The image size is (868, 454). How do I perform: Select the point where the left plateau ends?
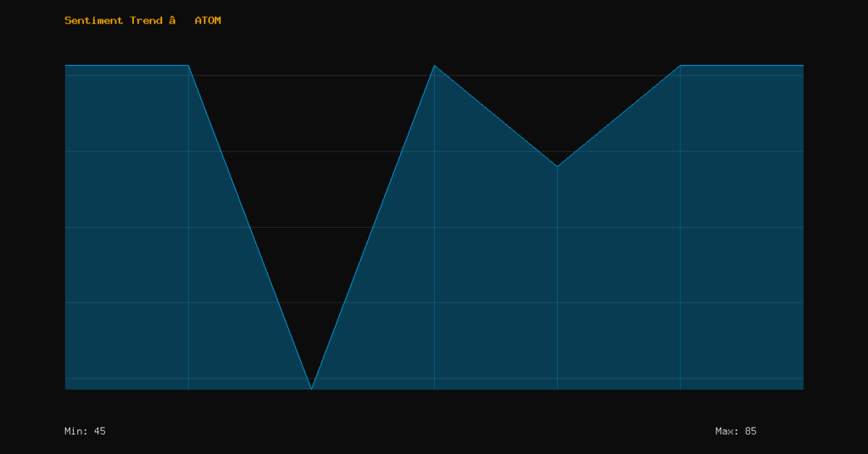[x=188, y=65]
